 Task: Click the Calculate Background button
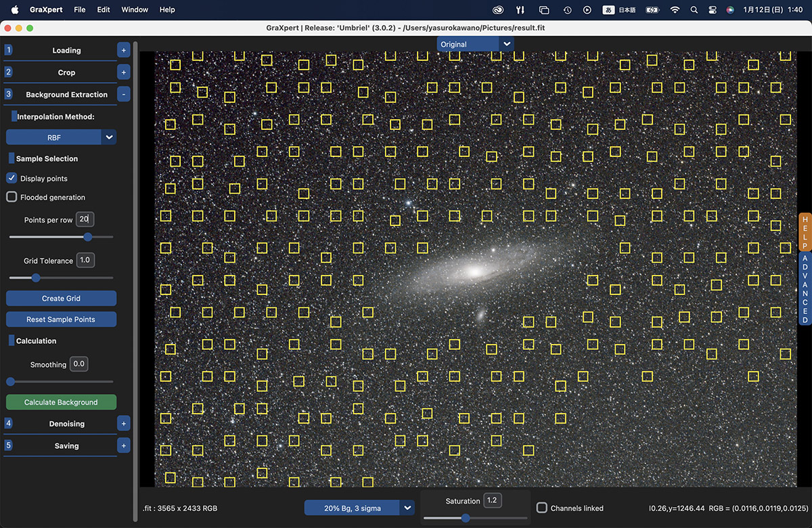click(x=61, y=402)
